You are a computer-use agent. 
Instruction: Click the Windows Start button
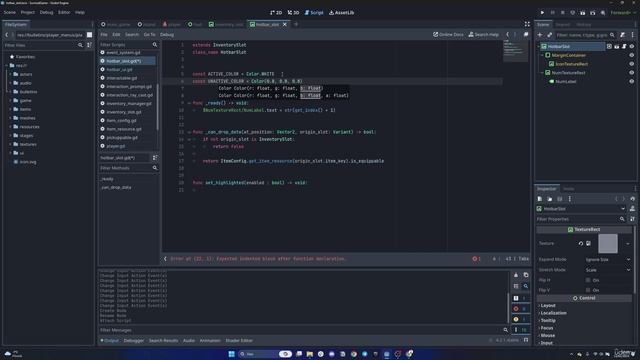tap(231, 354)
